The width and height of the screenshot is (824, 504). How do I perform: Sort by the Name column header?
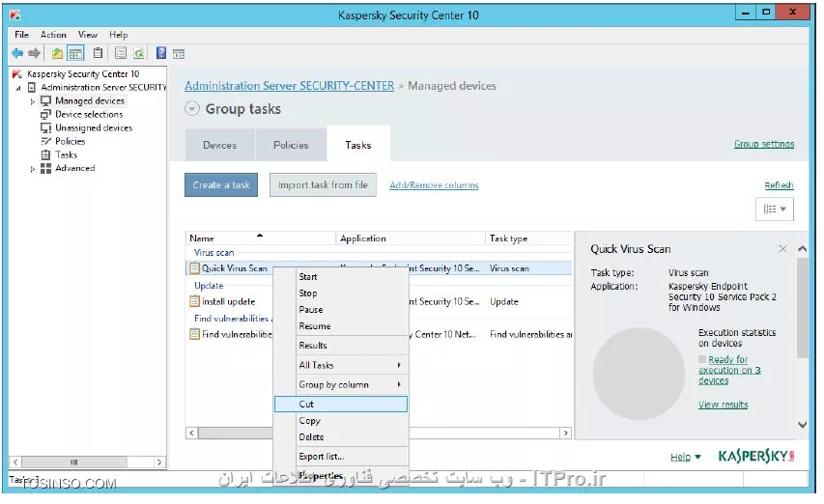click(x=260, y=238)
